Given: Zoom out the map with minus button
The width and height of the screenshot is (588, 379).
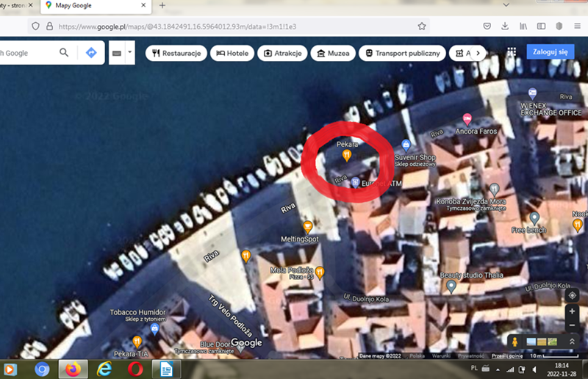Looking at the screenshot, I should 572,325.
